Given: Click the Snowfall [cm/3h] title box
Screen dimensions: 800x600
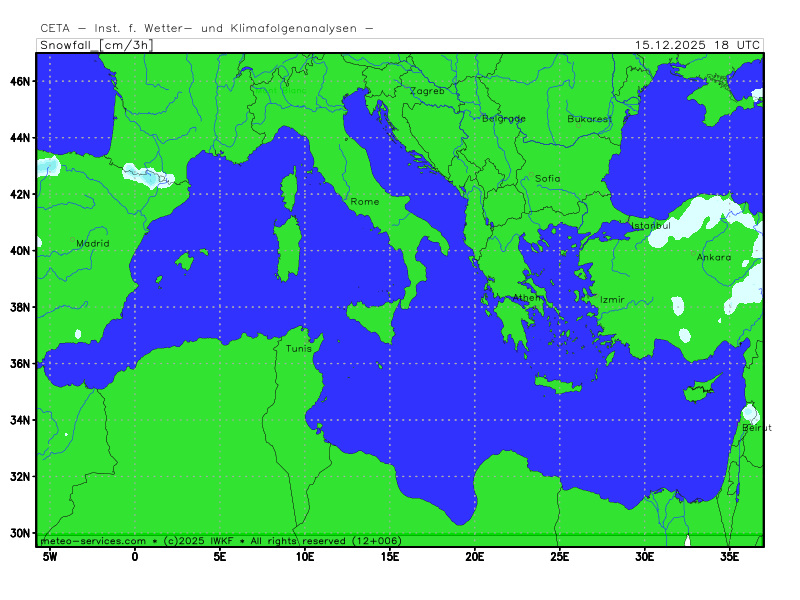Looking at the screenshot, I should click(95, 45).
